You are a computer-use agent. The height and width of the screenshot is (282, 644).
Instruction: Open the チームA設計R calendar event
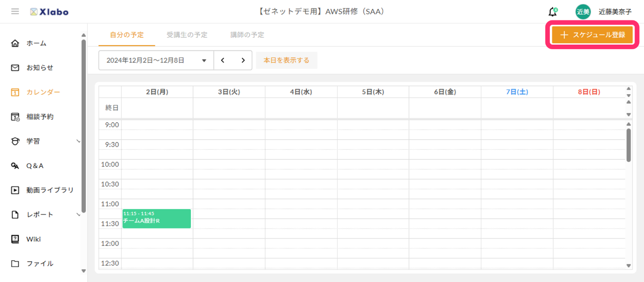click(x=157, y=219)
